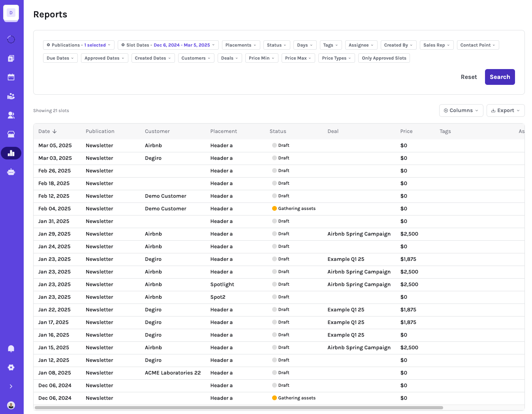
Task: Toggle the Only Approved Slots filter
Action: [x=384, y=58]
